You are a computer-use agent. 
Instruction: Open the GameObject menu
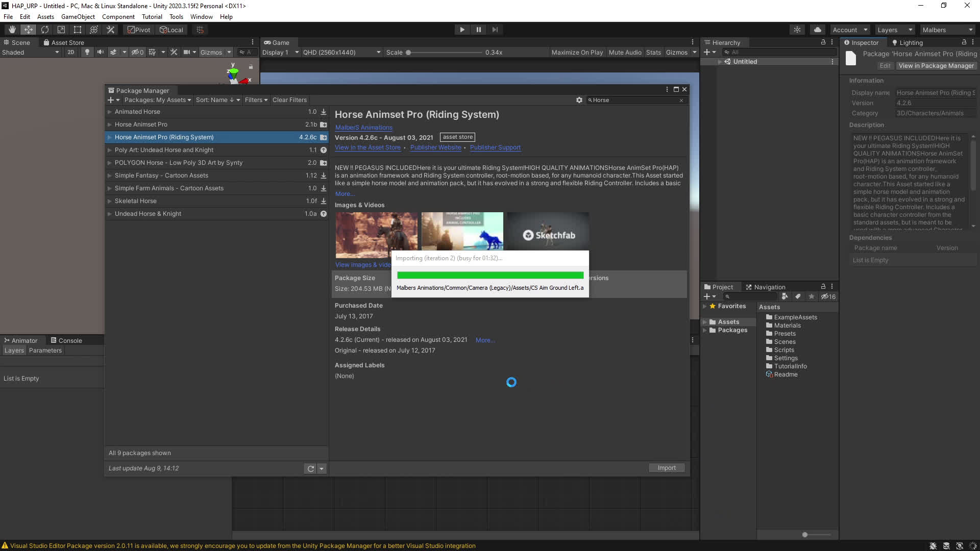(78, 17)
